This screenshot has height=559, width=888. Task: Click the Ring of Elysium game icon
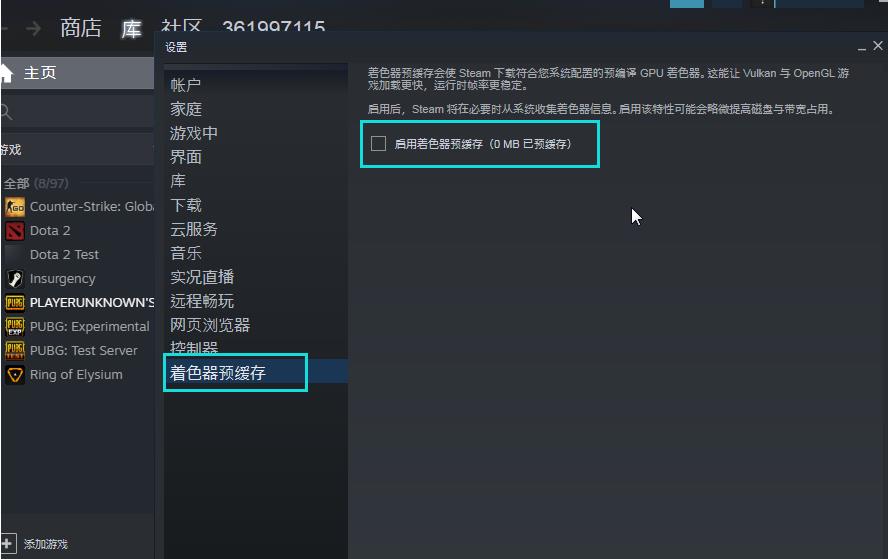pyautogui.click(x=15, y=375)
